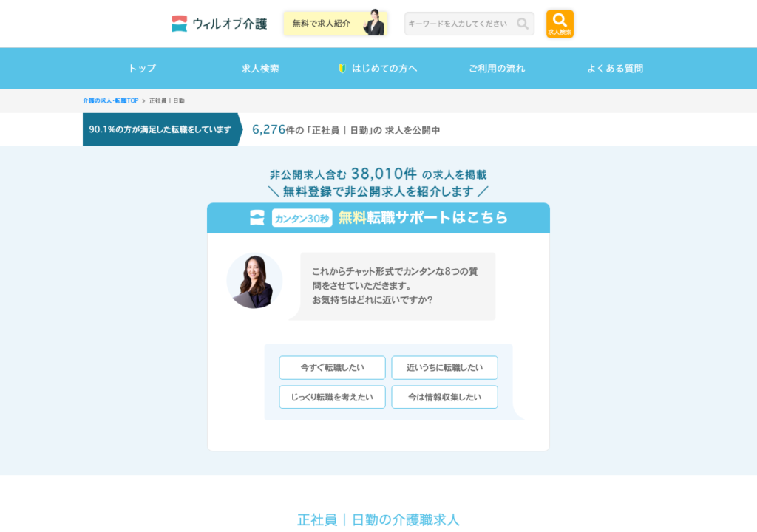Open はじめての方へ navigation item
The width and height of the screenshot is (757, 532).
(x=378, y=69)
